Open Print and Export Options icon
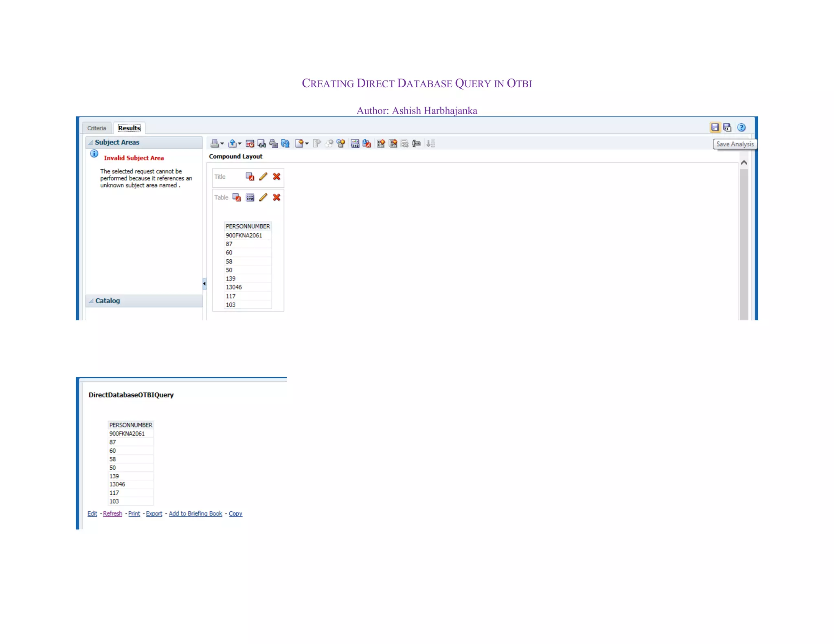The height and width of the screenshot is (644, 834). pos(274,143)
